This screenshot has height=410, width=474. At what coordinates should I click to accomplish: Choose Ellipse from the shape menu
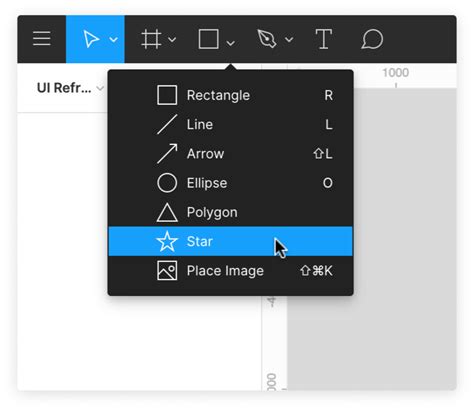230,183
